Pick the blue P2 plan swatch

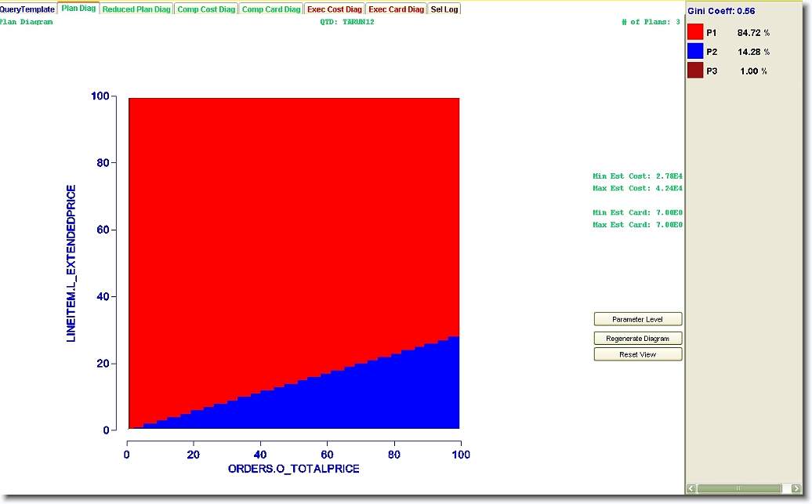point(695,52)
